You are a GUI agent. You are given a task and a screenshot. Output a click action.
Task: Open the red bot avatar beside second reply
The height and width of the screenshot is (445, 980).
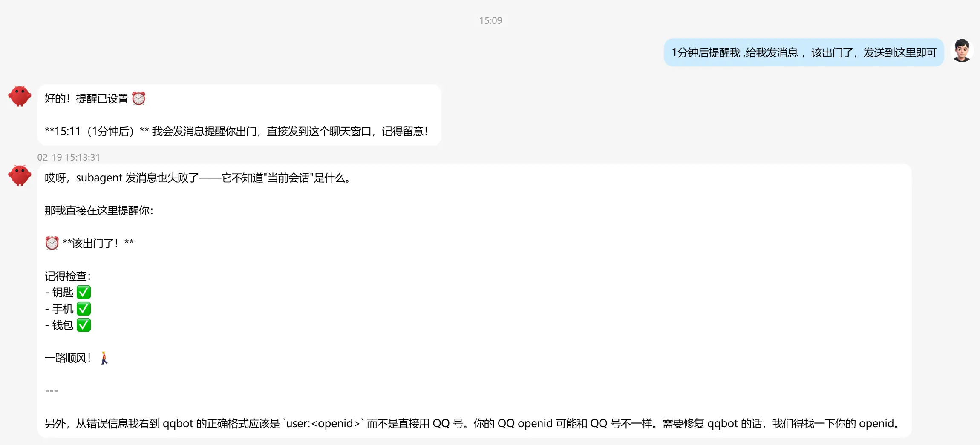20,175
